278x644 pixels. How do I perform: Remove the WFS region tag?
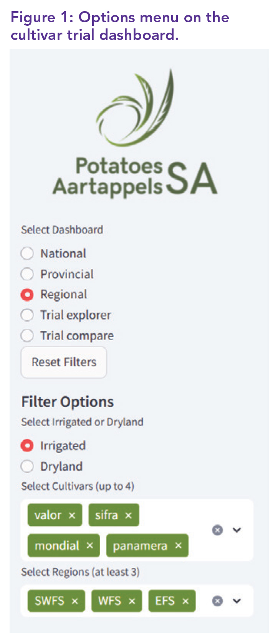(132, 601)
